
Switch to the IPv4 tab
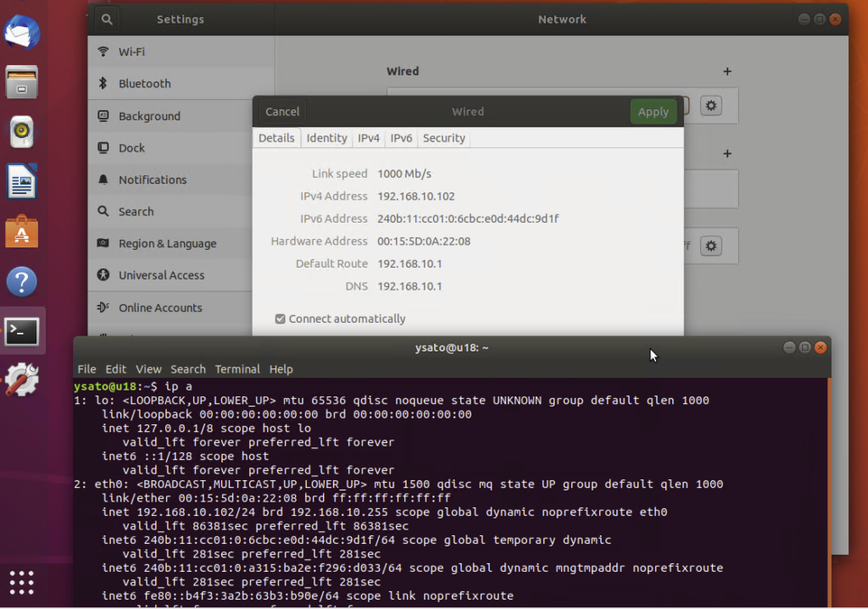click(x=369, y=138)
